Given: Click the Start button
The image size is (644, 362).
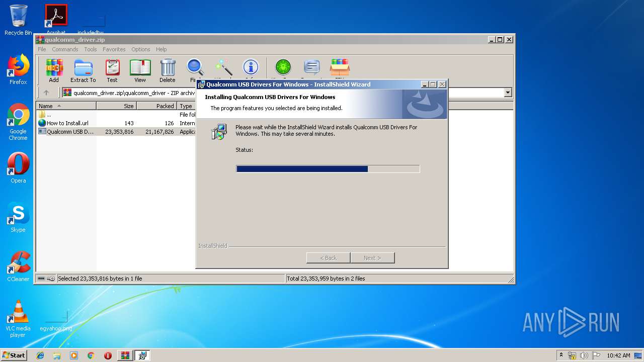Looking at the screenshot, I should tap(14, 355).
